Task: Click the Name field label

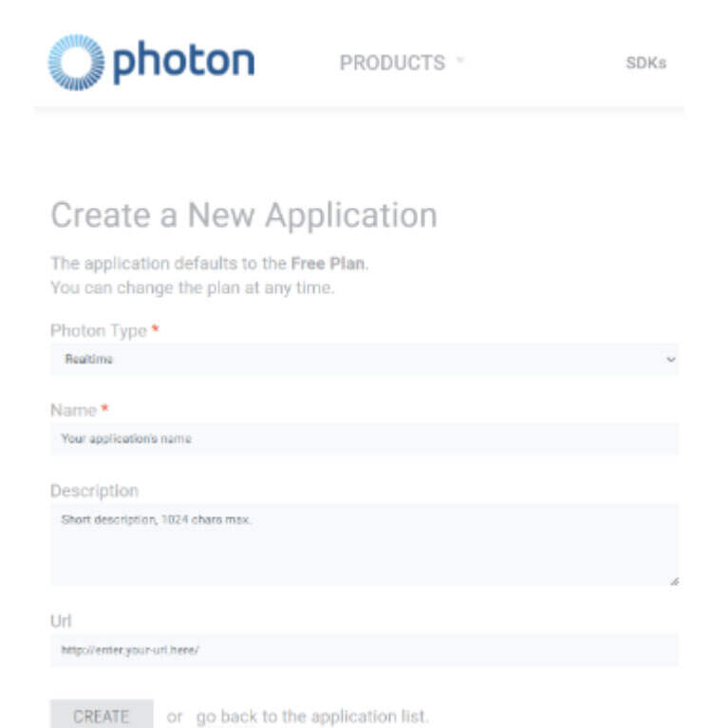Action: (x=73, y=410)
